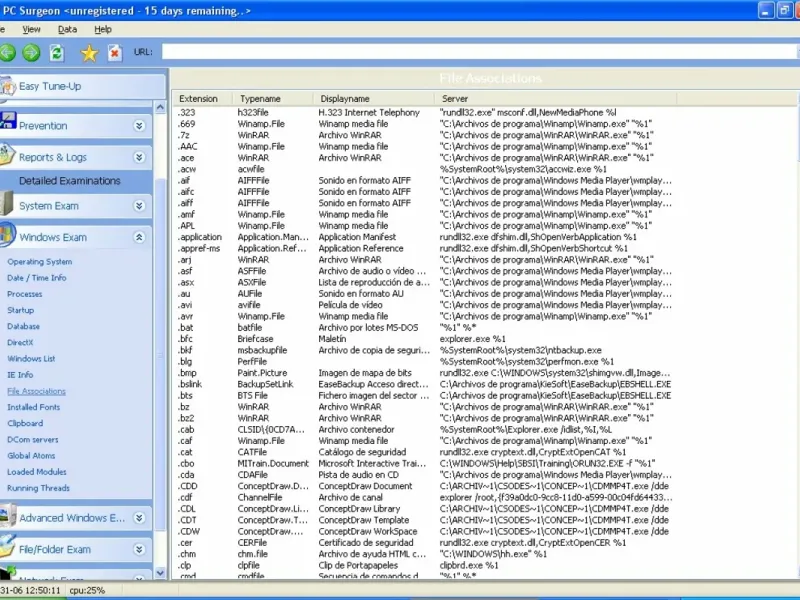Click the red X stop icon
Viewport: 800px width, 600px height.
click(x=115, y=53)
